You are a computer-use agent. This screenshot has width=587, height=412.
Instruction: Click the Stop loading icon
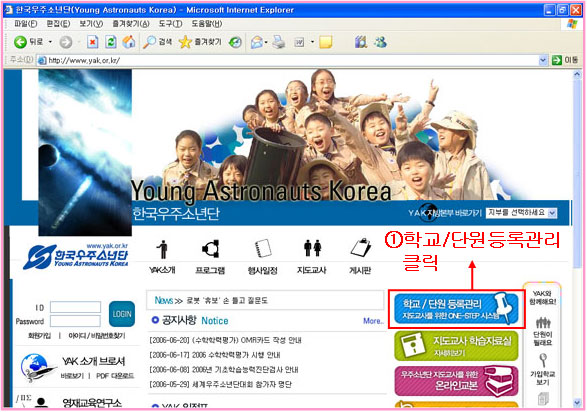tap(92, 42)
